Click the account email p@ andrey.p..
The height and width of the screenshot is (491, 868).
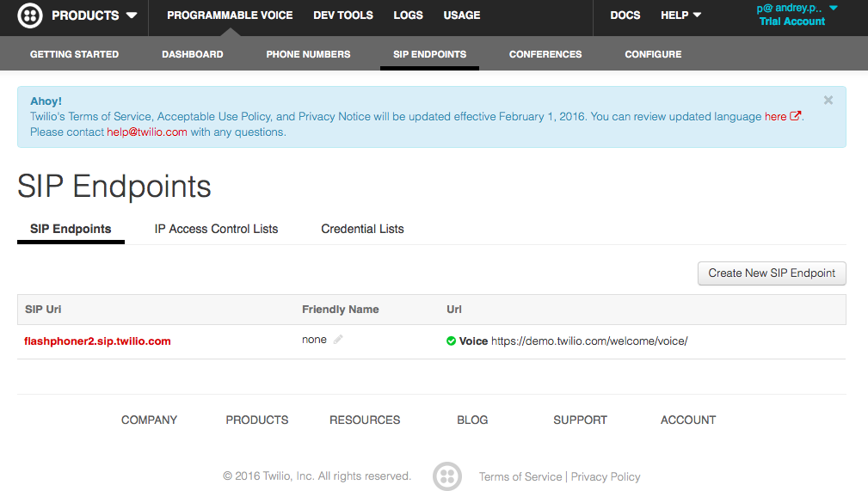tap(789, 8)
